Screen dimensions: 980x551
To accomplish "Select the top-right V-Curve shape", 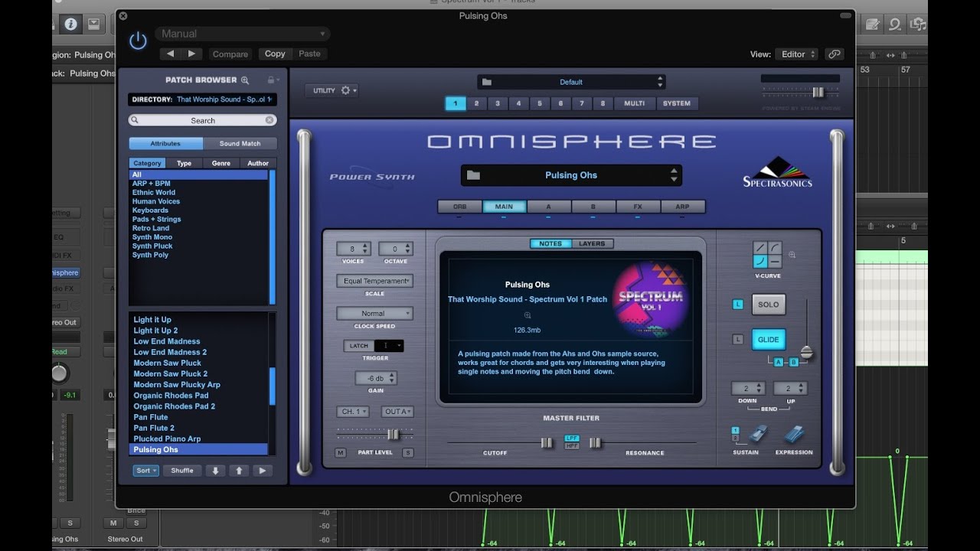I will (774, 248).
